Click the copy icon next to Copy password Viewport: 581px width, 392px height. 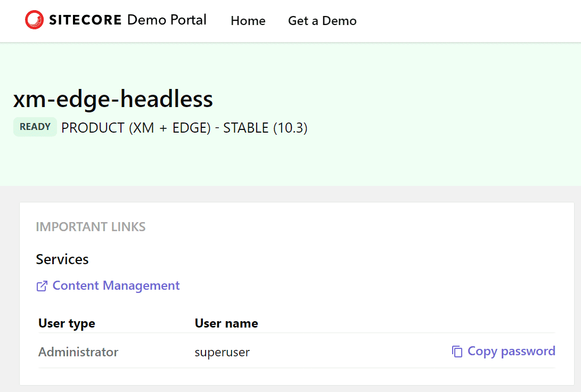(x=457, y=352)
